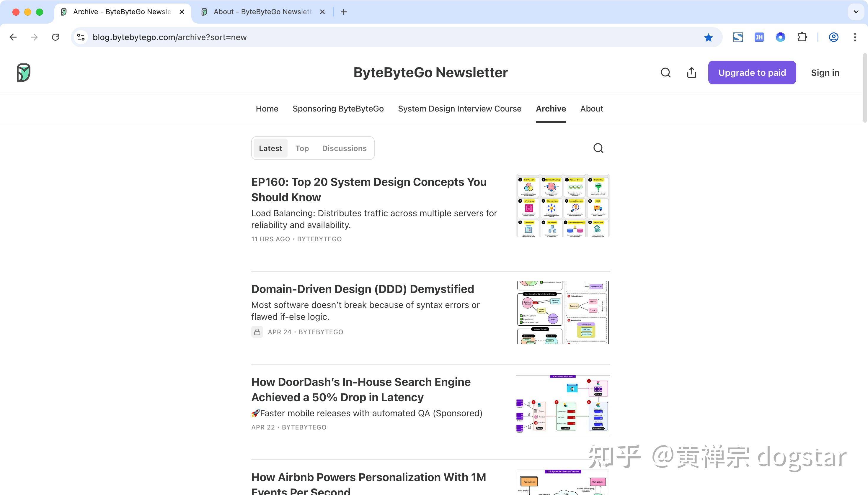Open Domain-Driven Design (DDD) Demystified post

tap(362, 289)
